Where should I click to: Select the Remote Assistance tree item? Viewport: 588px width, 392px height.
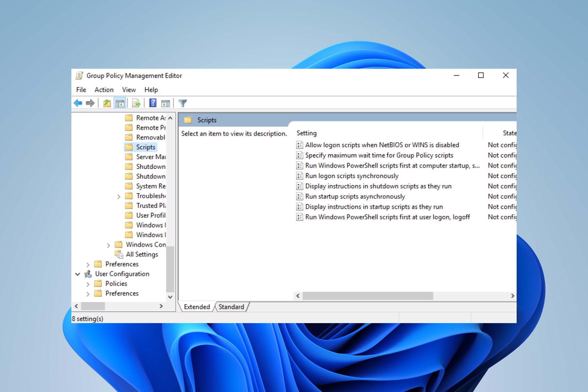(x=151, y=118)
